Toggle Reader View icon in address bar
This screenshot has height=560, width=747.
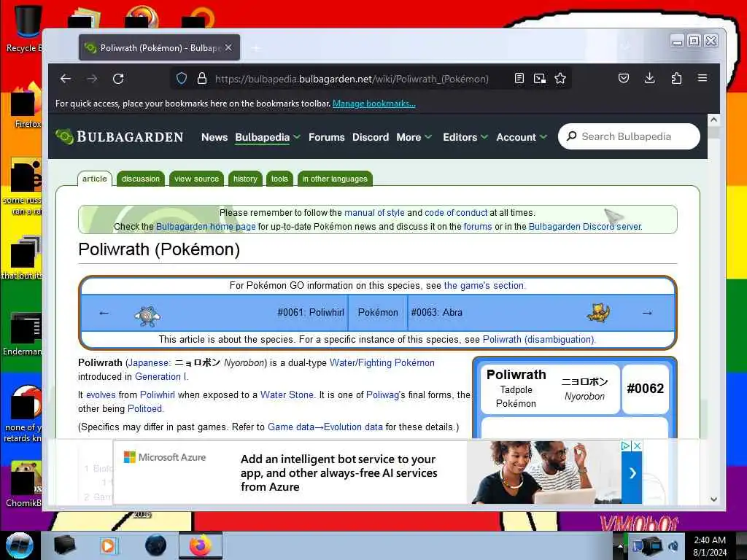(x=519, y=79)
